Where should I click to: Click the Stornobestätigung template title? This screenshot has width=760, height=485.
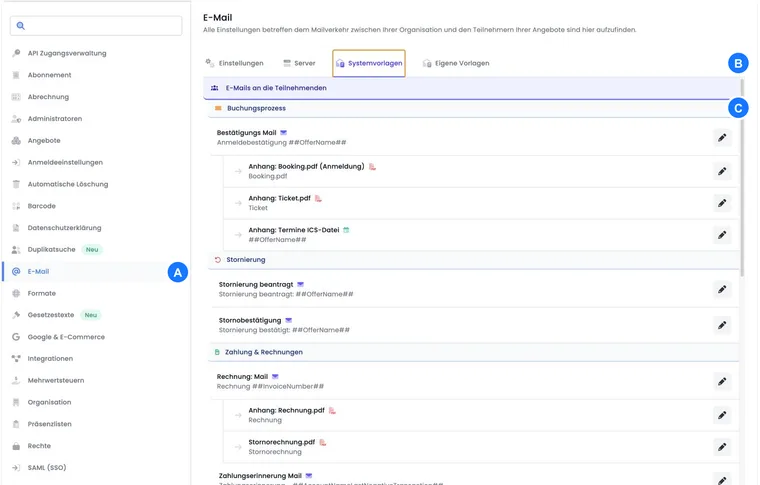250,320
